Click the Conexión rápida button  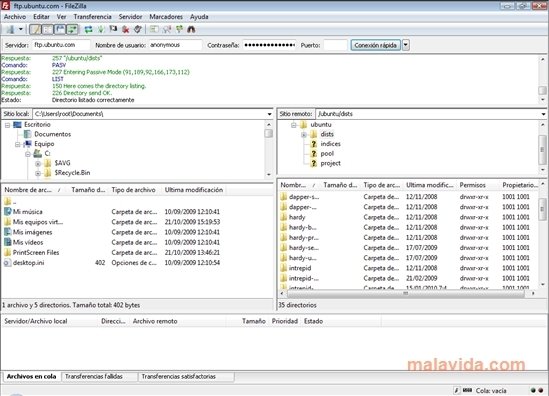point(375,45)
